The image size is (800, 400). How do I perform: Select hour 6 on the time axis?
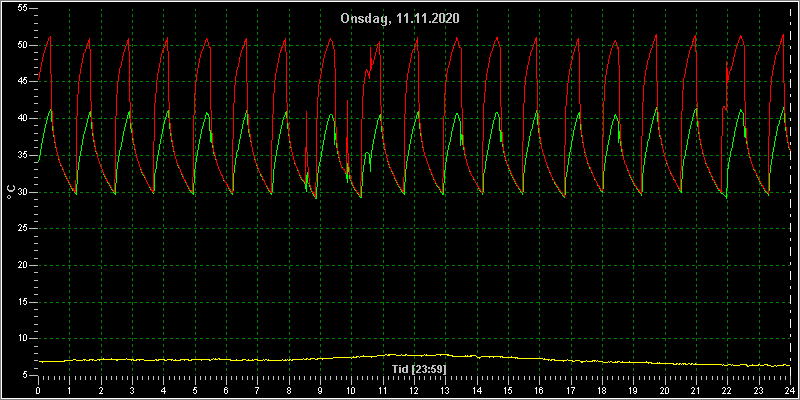point(226,389)
